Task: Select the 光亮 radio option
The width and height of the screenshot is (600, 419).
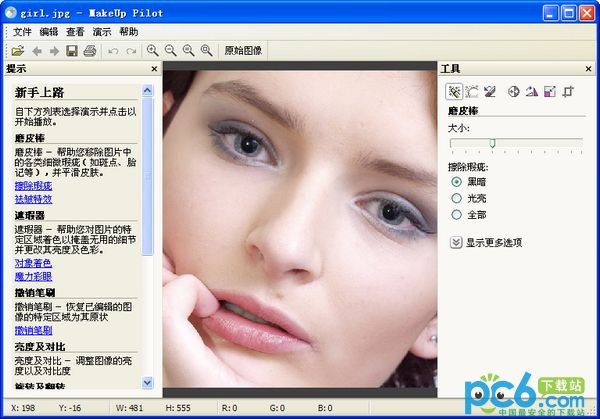Action: coord(456,198)
